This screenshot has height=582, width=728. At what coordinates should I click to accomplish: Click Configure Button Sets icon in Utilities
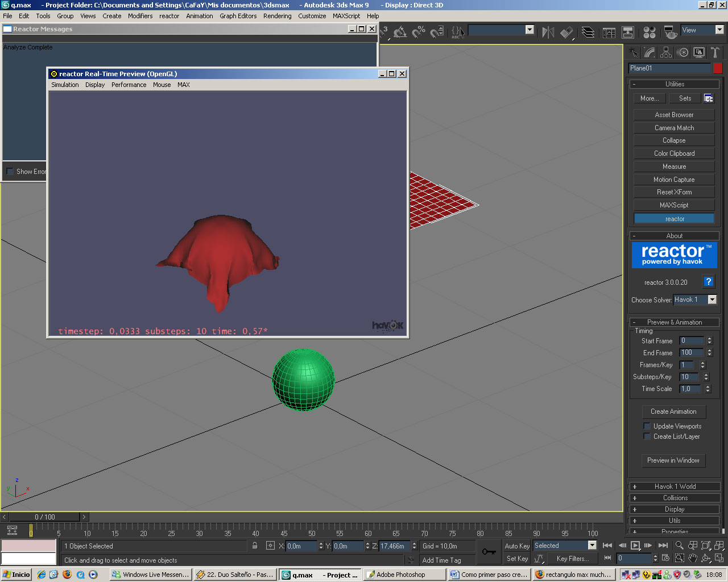pos(709,98)
